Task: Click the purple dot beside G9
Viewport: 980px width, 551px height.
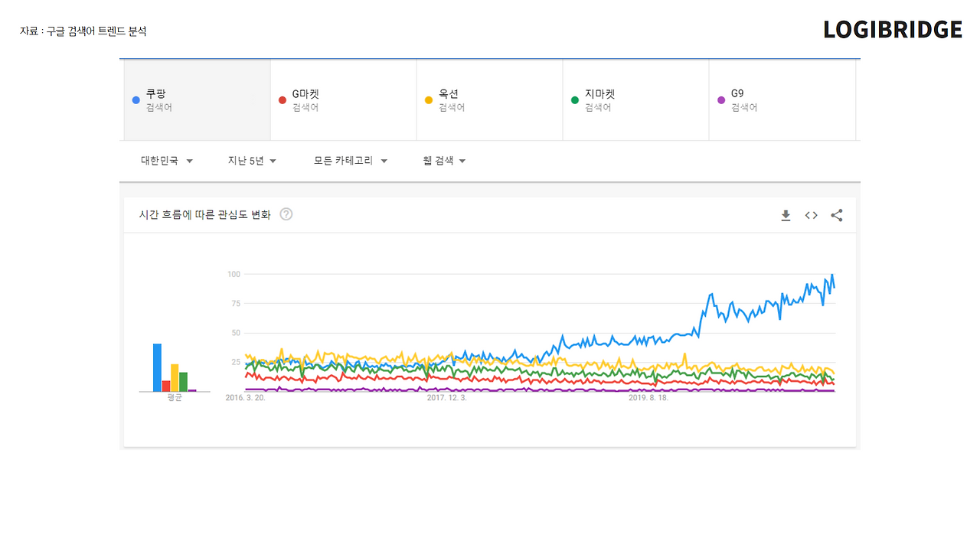Action: pyautogui.click(x=721, y=100)
